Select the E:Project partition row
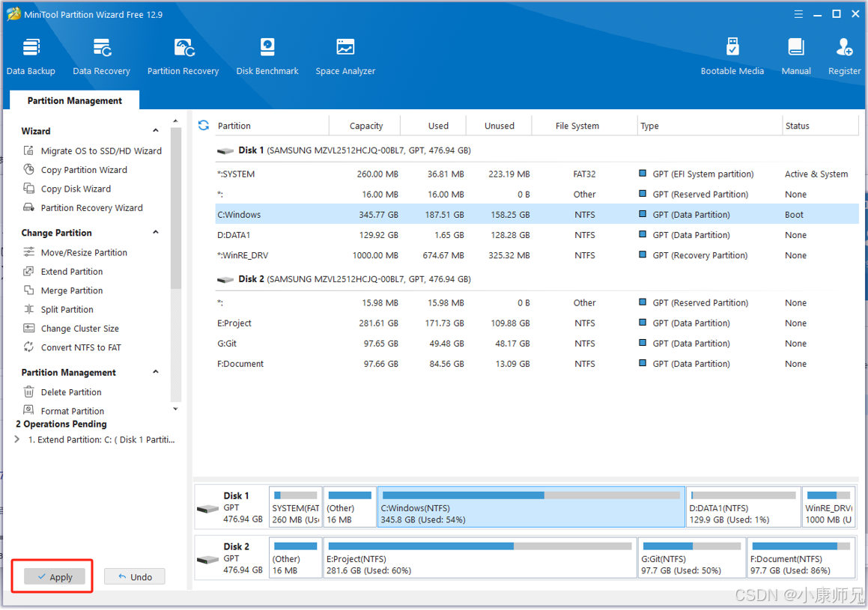 (537, 323)
